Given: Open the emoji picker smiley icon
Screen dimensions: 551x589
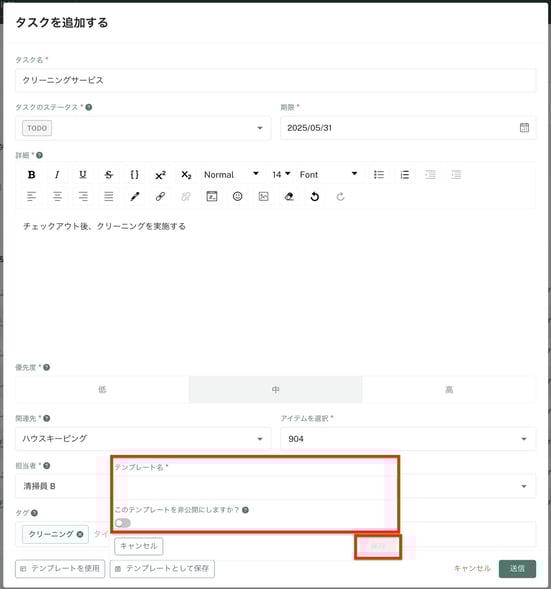Looking at the screenshot, I should point(237,196).
